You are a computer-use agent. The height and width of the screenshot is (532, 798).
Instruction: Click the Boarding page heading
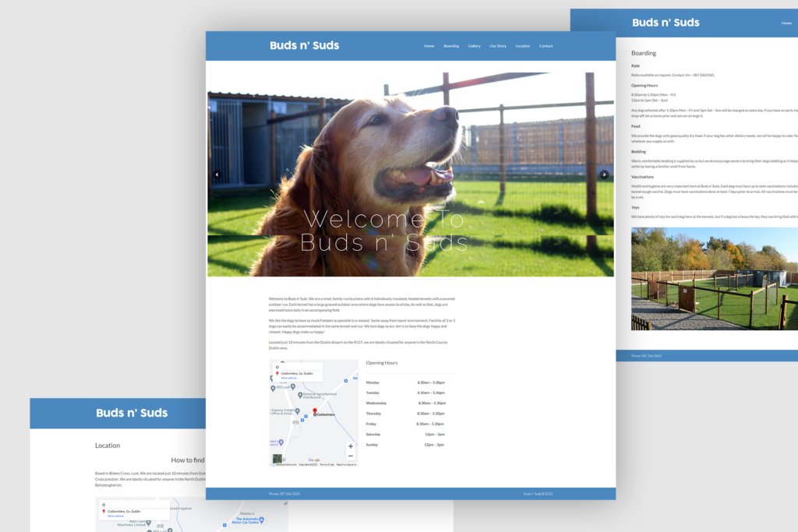[644, 53]
